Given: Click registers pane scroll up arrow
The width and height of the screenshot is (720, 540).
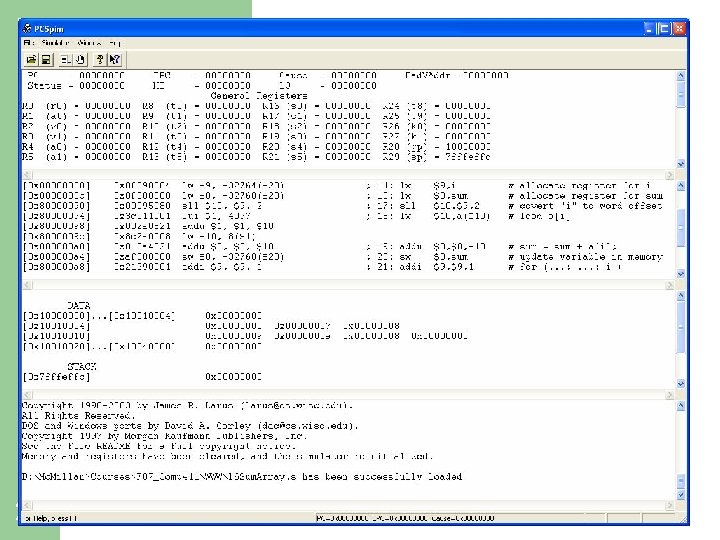Looking at the screenshot, I should point(681,75).
